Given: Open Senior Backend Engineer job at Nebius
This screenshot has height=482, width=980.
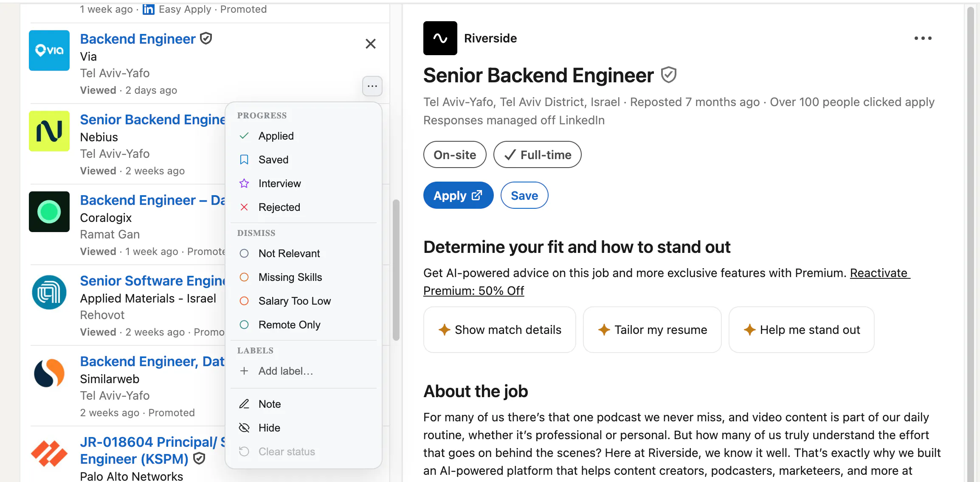Looking at the screenshot, I should pos(152,119).
